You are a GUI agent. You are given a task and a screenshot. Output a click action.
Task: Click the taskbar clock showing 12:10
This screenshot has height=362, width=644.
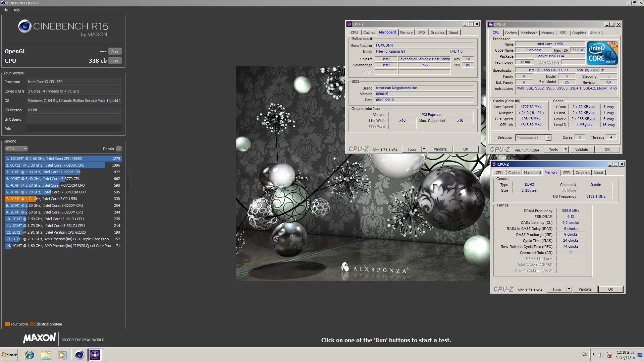pos(626,355)
